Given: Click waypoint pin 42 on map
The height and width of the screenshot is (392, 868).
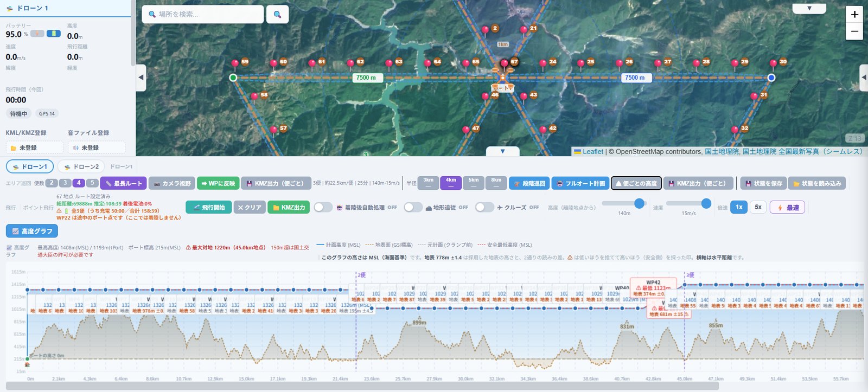Looking at the screenshot, I should (543, 131).
